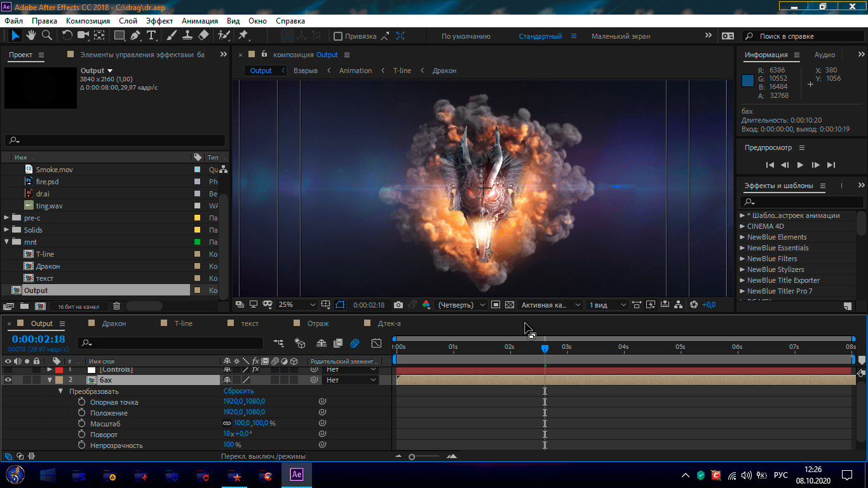Delete selected project item with the trash icon
Viewport: 868px width, 488px height.
click(116, 306)
